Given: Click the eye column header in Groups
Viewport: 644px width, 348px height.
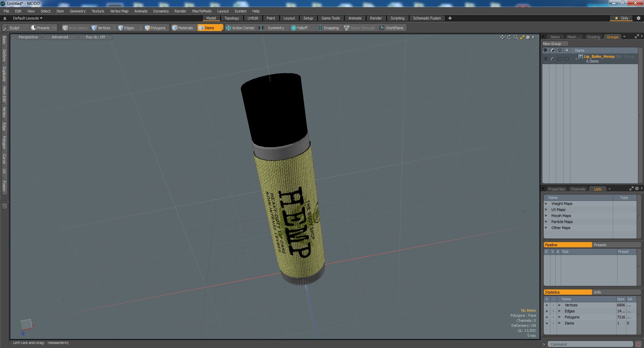Looking at the screenshot, I should click(545, 50).
